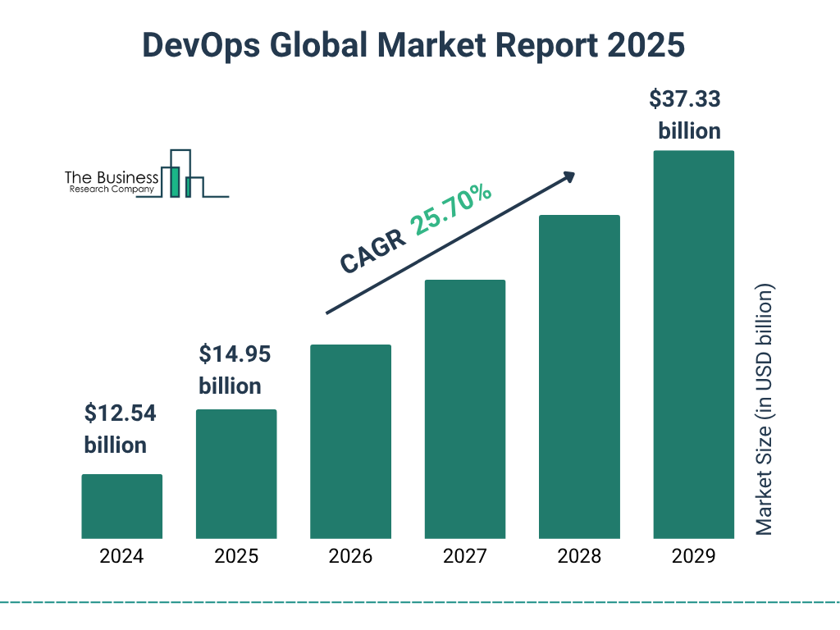The image size is (840, 630).
Task: Select the 2024 market size bar
Action: click(121, 504)
